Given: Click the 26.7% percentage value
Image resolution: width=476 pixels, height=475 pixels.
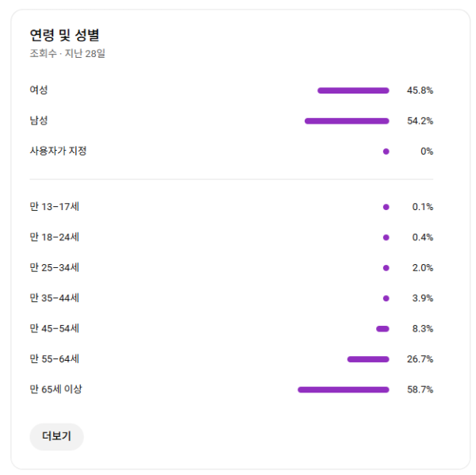Looking at the screenshot, I should pyautogui.click(x=420, y=359).
